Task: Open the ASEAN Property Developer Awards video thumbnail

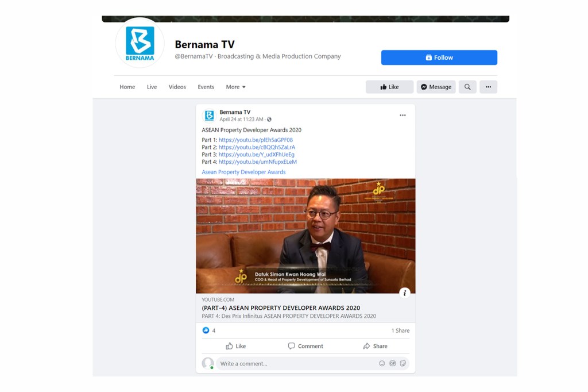Action: coord(305,236)
